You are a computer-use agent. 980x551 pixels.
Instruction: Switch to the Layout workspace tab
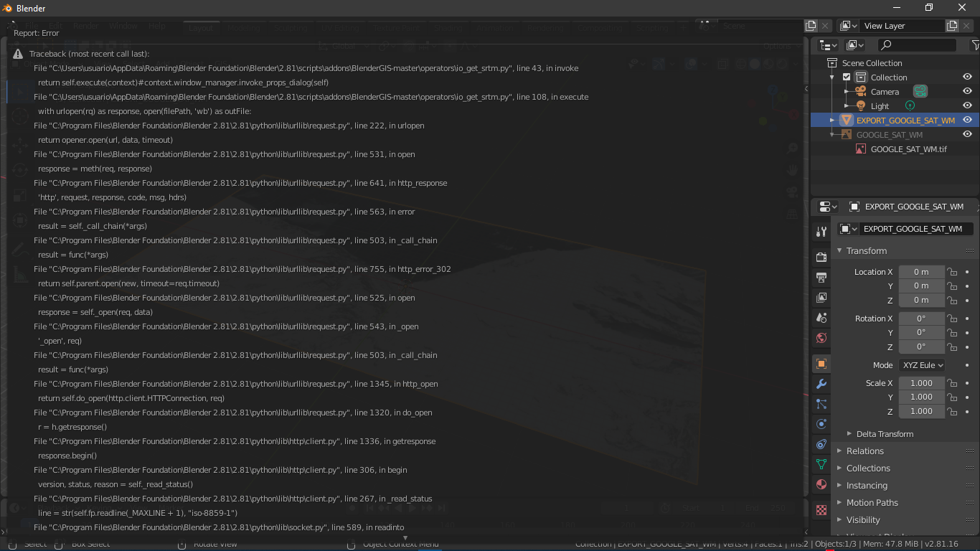tap(201, 29)
